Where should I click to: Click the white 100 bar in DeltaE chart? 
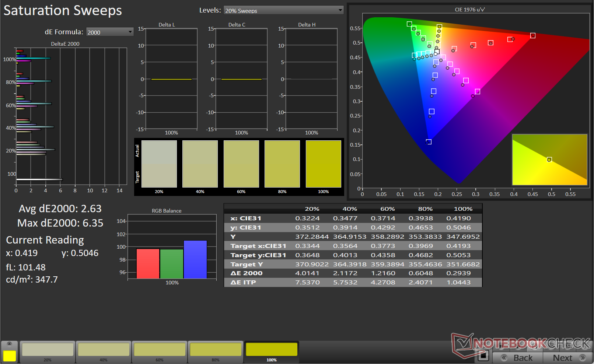[x=39, y=179]
